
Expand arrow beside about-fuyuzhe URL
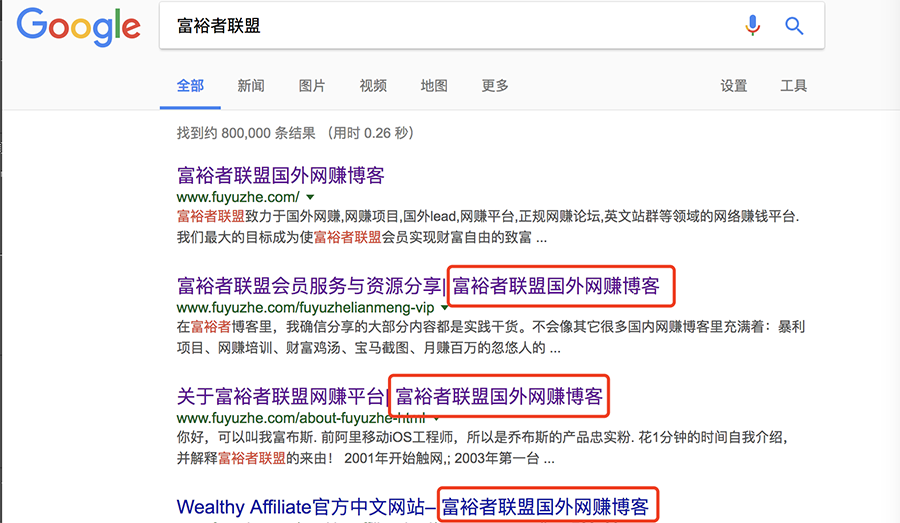click(x=436, y=418)
